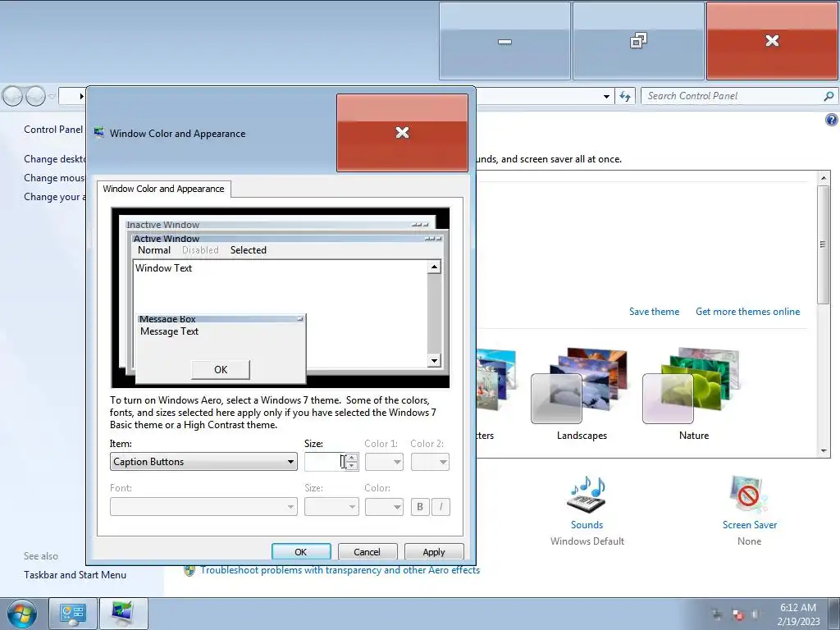Click the Active Window title bar in preview
Screen dimensions: 840x630
click(x=287, y=239)
